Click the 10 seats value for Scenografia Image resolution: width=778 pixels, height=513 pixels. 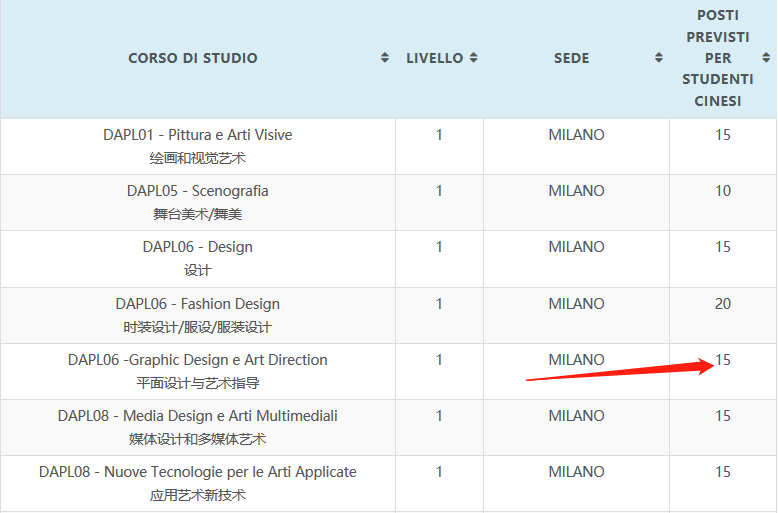[x=722, y=191]
